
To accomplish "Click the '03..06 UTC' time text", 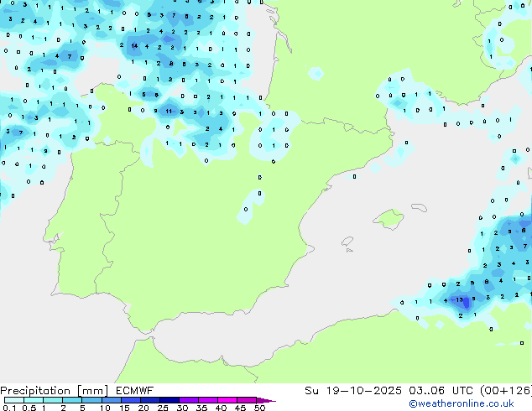I will 441,391.
